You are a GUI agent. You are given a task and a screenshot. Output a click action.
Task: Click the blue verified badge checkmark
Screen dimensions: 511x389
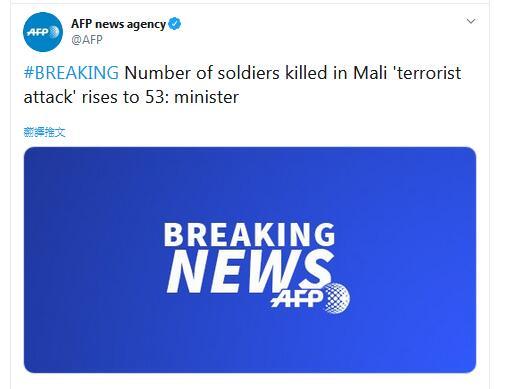(175, 24)
